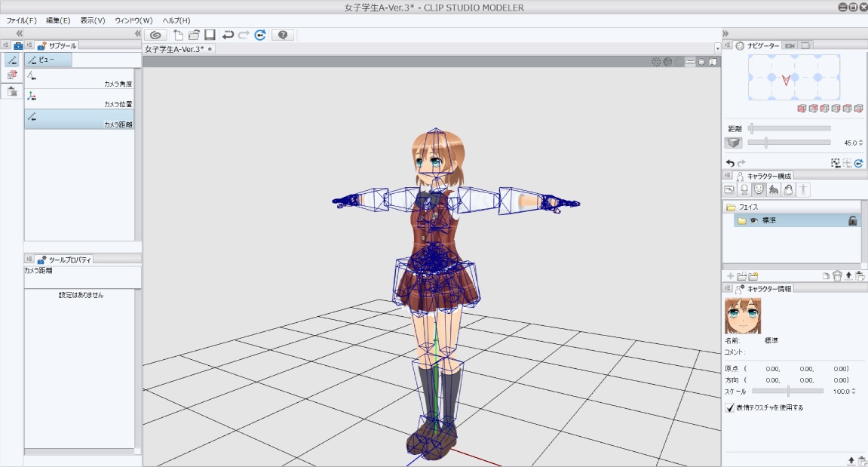Image resolution: width=868 pixels, height=467 pixels.
Task: Toggle 表情テクスチャを使用する checkbox
Action: (x=729, y=407)
